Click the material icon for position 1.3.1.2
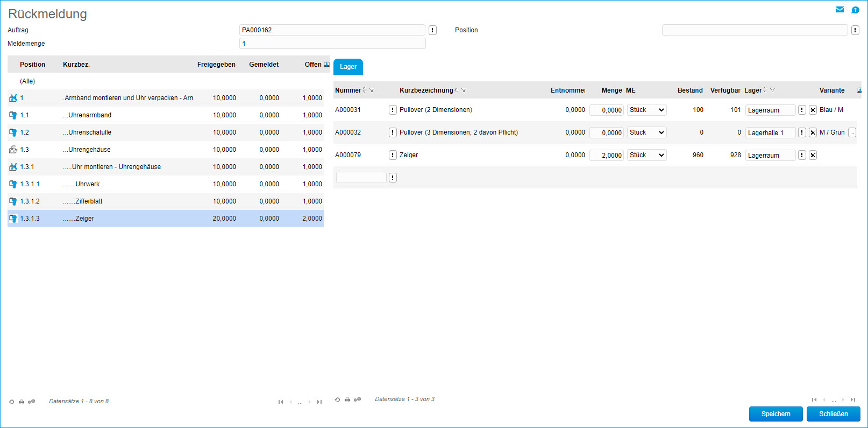Image resolution: width=868 pixels, height=428 pixels. click(x=13, y=201)
